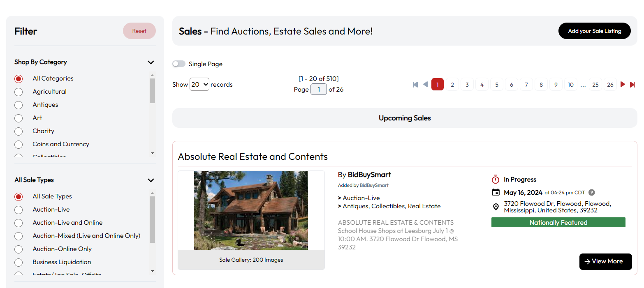
Task: Open page 26 from the pagination bar
Action: [x=610, y=84]
